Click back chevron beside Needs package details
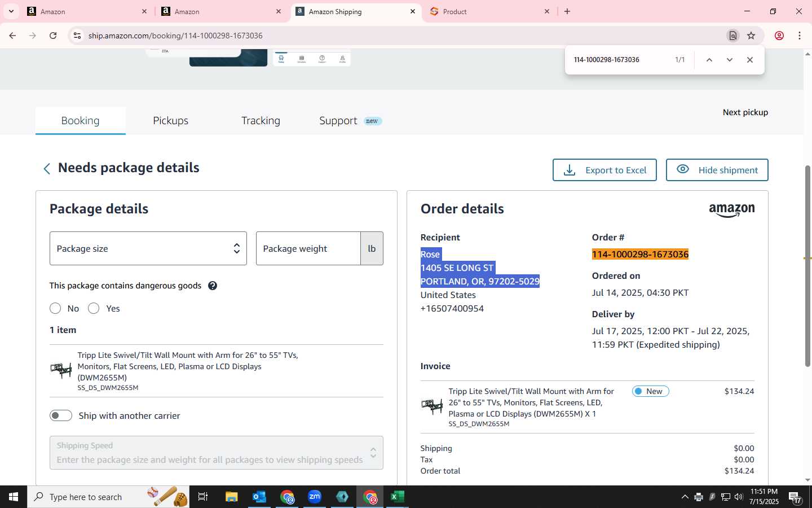This screenshot has height=508, width=812. tap(47, 168)
